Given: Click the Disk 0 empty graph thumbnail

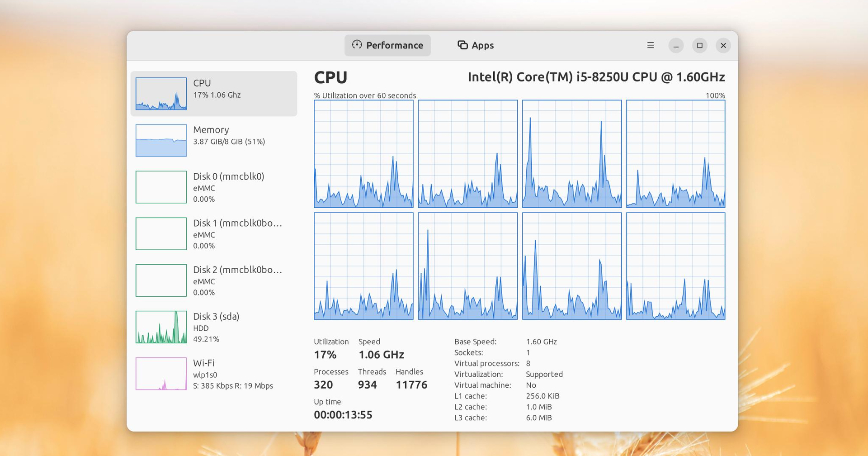Looking at the screenshot, I should tap(161, 187).
